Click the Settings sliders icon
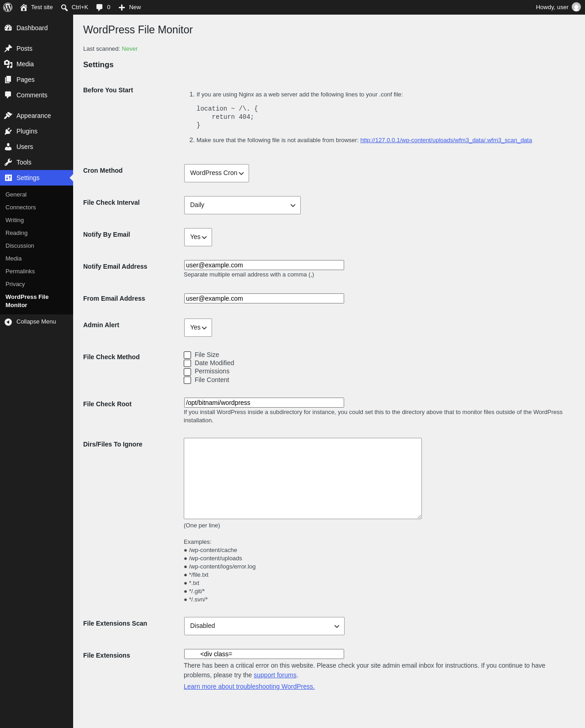Image resolution: width=585 pixels, height=728 pixels. pos(8,178)
